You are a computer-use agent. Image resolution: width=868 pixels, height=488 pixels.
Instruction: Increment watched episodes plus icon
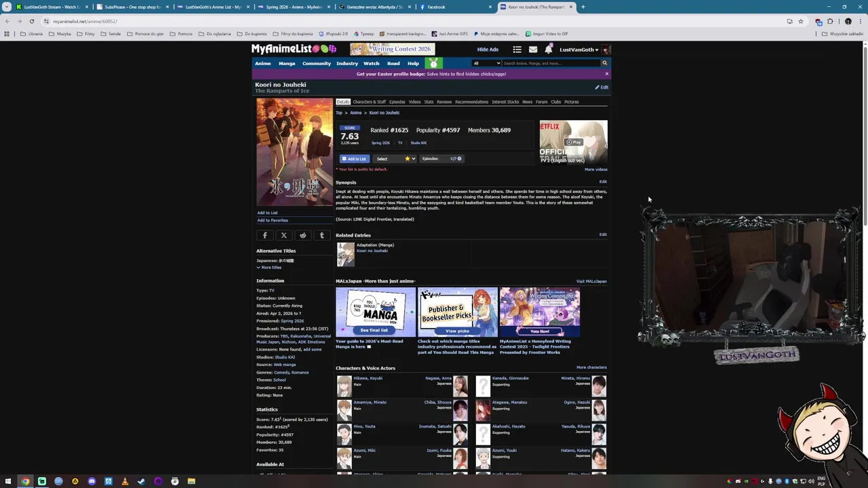click(459, 159)
